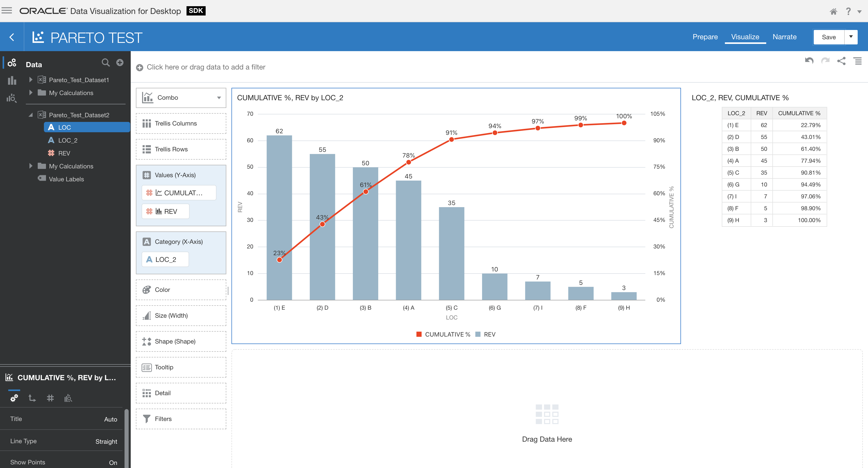Open the Combo chart type dropdown

181,98
